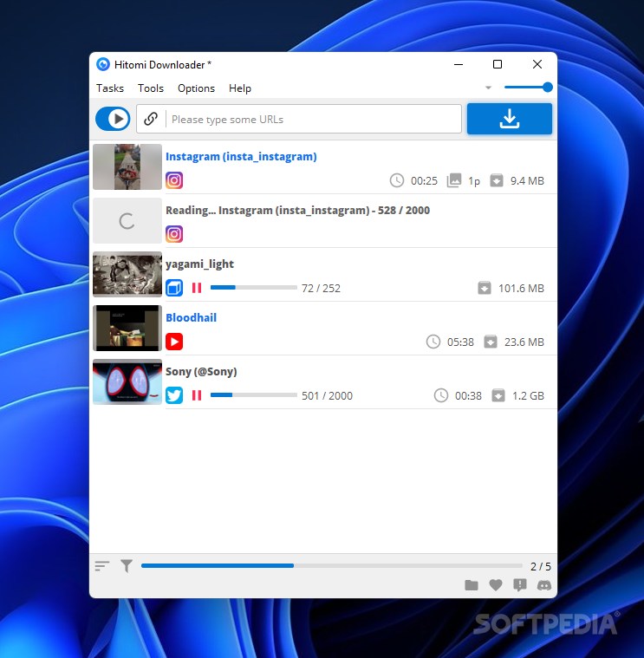Open the Tasks menu

point(110,88)
